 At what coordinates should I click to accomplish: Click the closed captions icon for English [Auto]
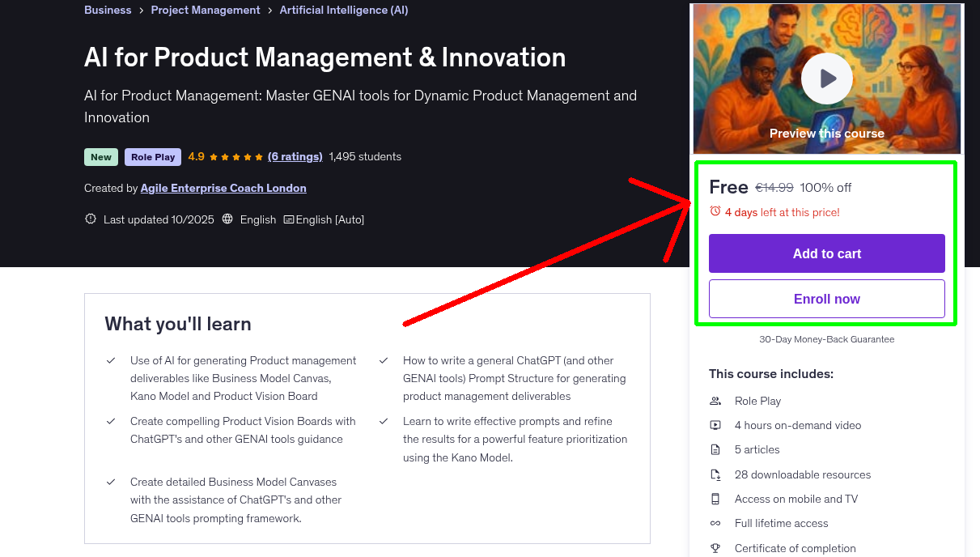(288, 219)
